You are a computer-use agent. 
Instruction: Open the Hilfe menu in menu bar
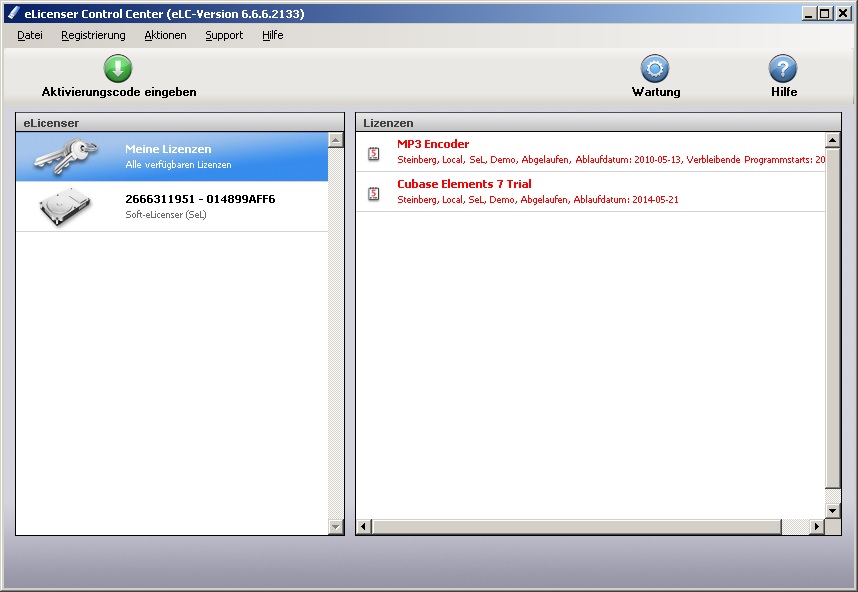pos(273,36)
